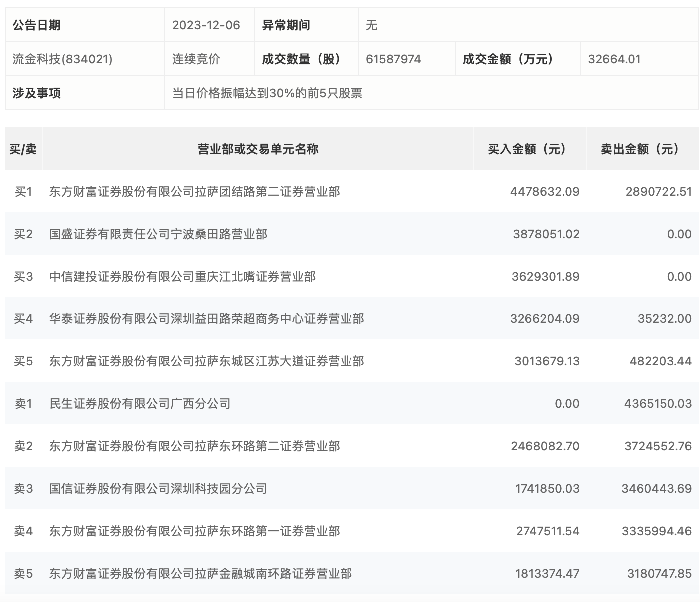Click the 卖1 row label

pyautogui.click(x=23, y=404)
